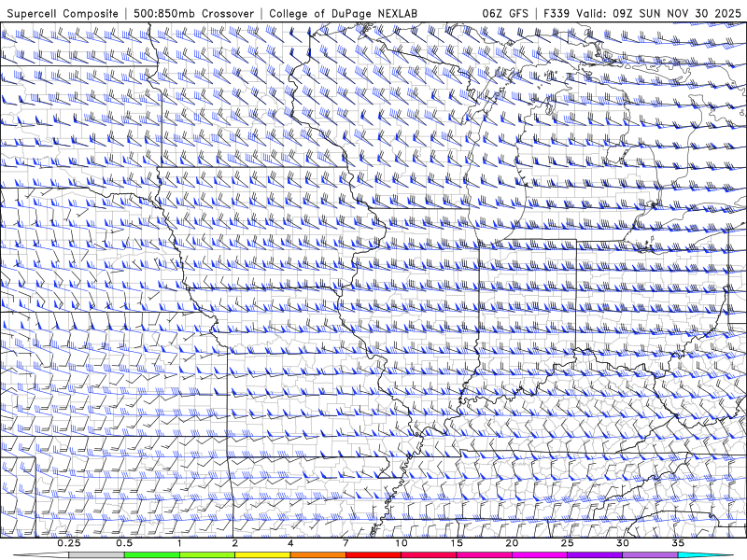Click the "7" legend value

click(345, 543)
